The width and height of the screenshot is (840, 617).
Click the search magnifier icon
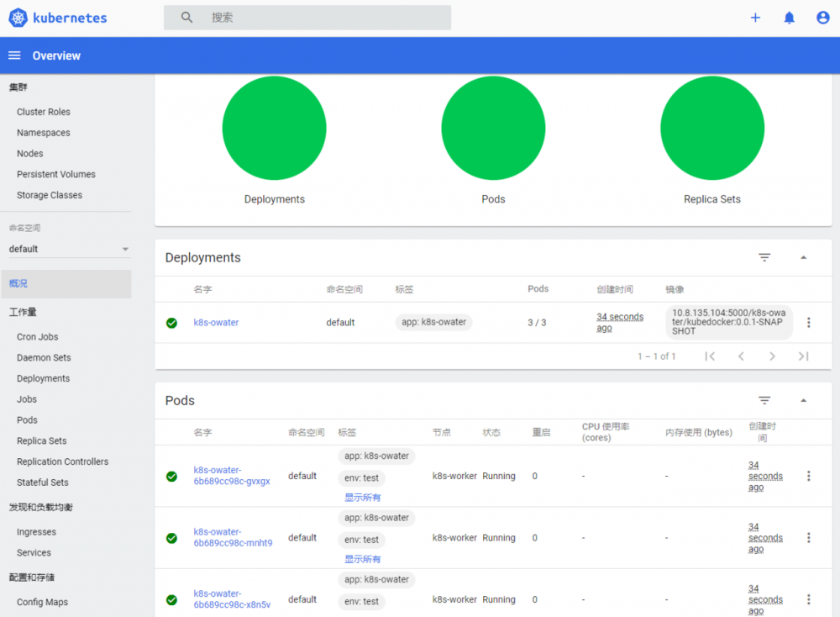pyautogui.click(x=186, y=17)
